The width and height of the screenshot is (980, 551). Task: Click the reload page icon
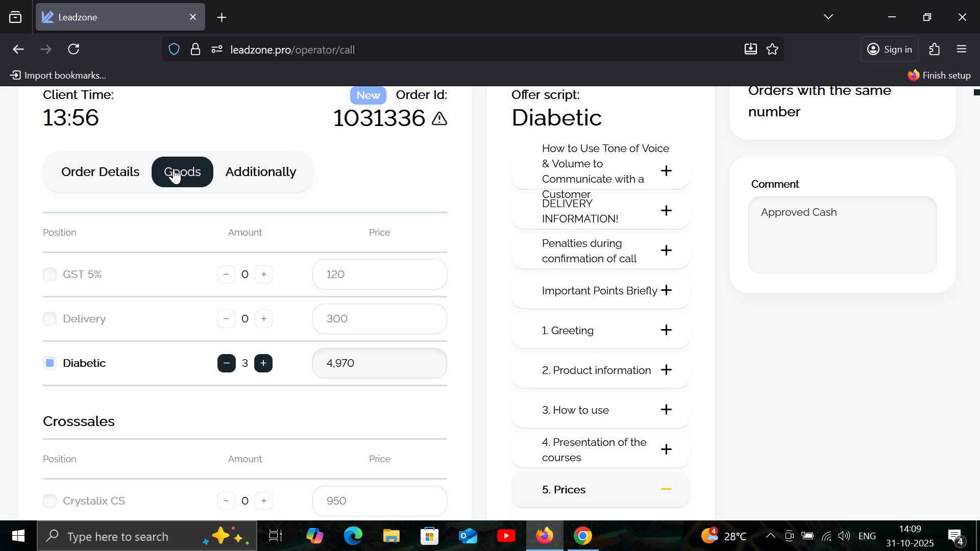pyautogui.click(x=73, y=49)
